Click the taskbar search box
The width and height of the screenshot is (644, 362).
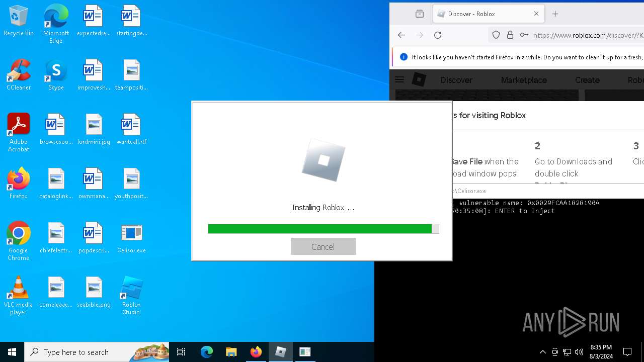pos(97,352)
